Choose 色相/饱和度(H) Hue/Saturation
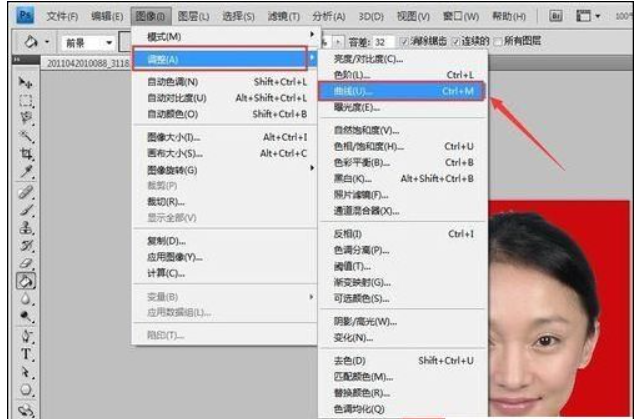Screen dimensions: 635x419 (x=404, y=146)
